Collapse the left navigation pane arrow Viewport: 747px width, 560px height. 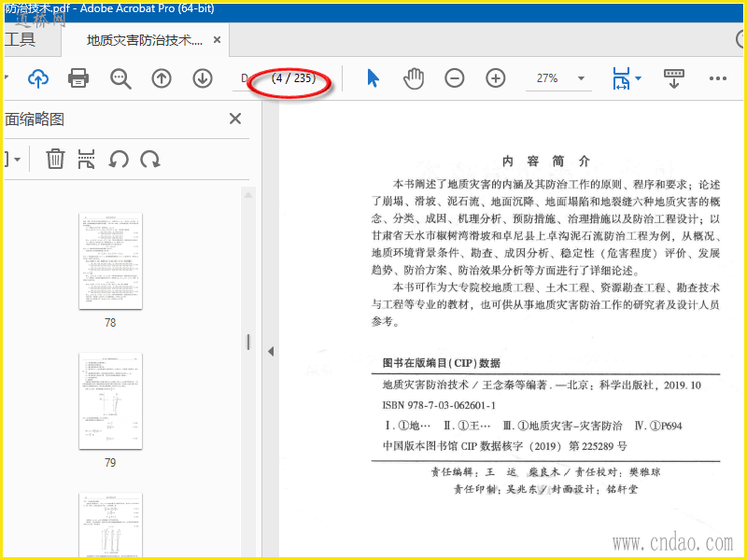271,352
